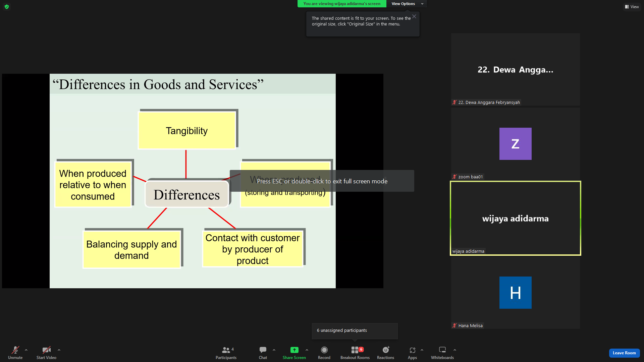Click muted mic icon beside 22. Dewa Anggara
644x362 pixels.
pyautogui.click(x=454, y=102)
